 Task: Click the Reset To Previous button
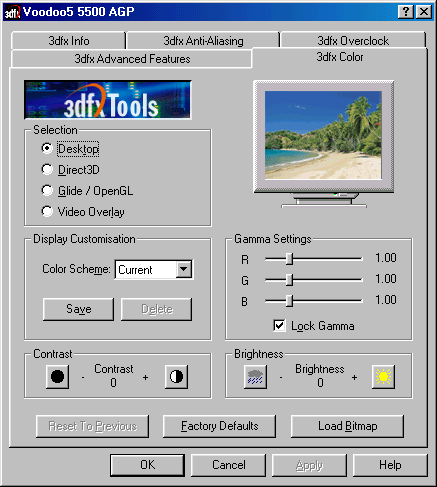click(93, 426)
